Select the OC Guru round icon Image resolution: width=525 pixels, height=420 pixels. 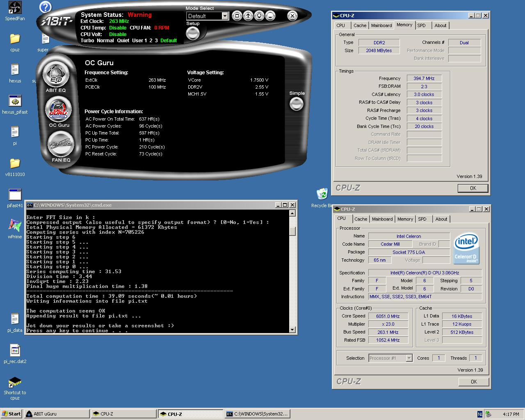[x=58, y=110]
